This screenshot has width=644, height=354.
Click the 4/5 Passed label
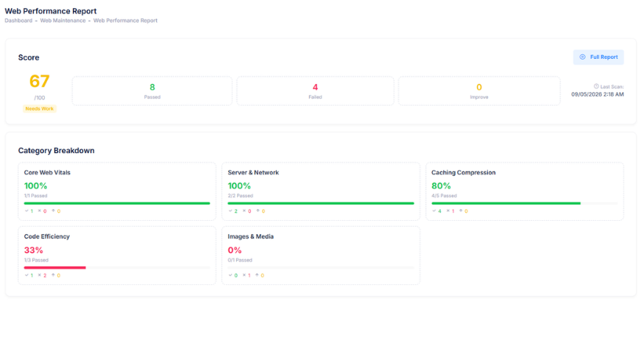[444, 196]
